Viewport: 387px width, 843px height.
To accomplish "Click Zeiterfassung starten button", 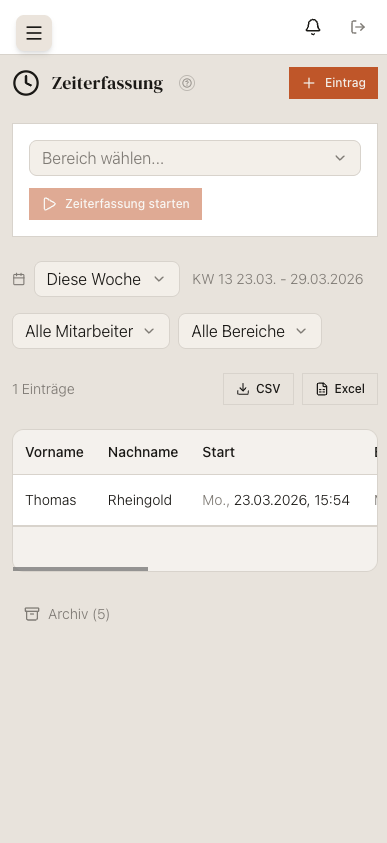I will 116,204.
